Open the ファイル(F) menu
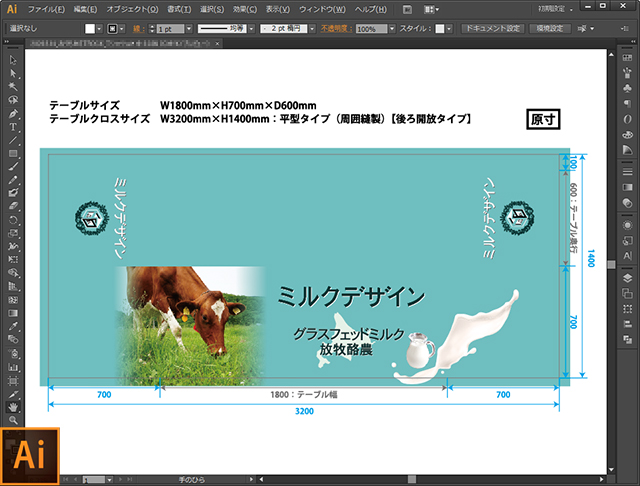The height and width of the screenshot is (486, 640). pos(46,8)
